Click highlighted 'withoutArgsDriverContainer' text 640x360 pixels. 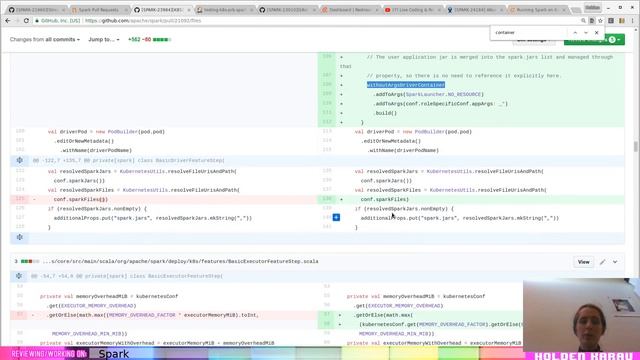pyautogui.click(x=406, y=85)
